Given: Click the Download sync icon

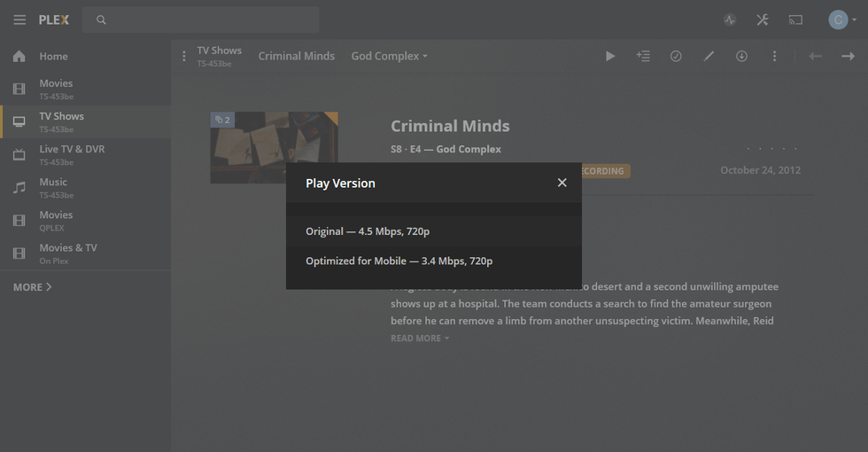Looking at the screenshot, I should [x=742, y=56].
